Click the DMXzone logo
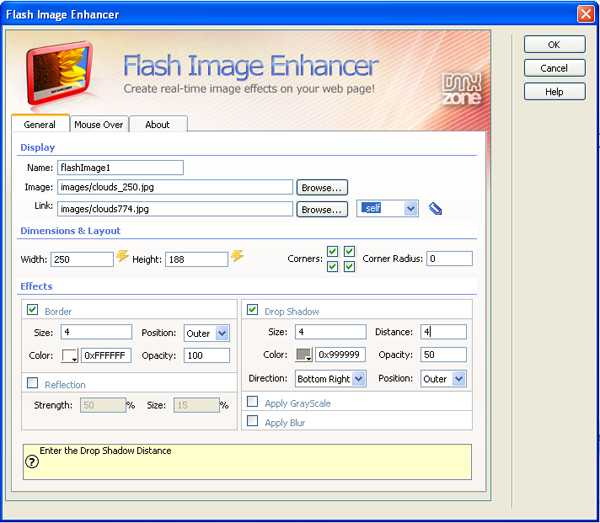The width and height of the screenshot is (600, 523). click(461, 89)
